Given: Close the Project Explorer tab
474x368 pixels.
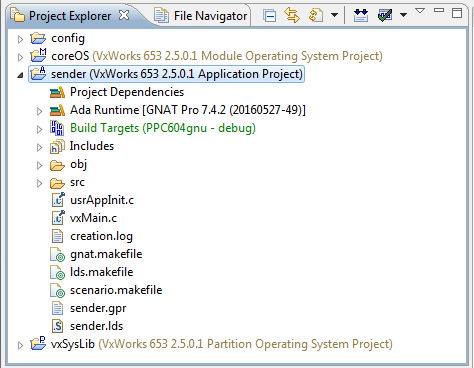Looking at the screenshot, I should pos(124,15).
